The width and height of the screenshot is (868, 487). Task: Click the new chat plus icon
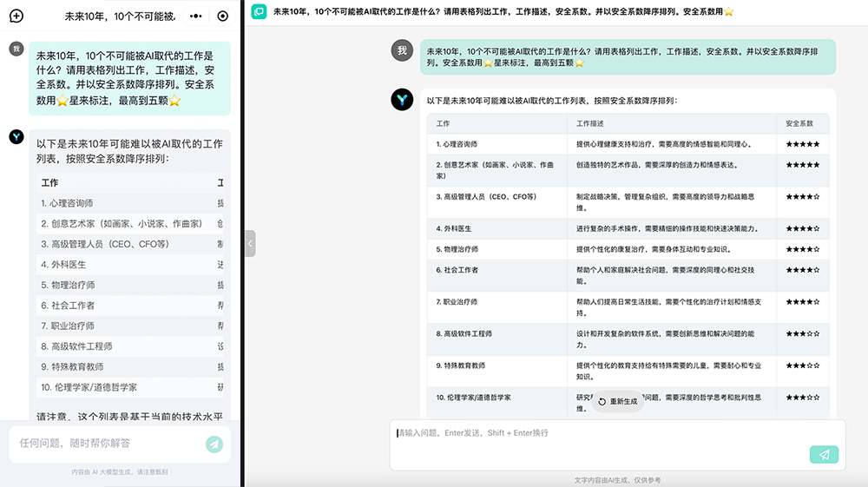coord(16,16)
